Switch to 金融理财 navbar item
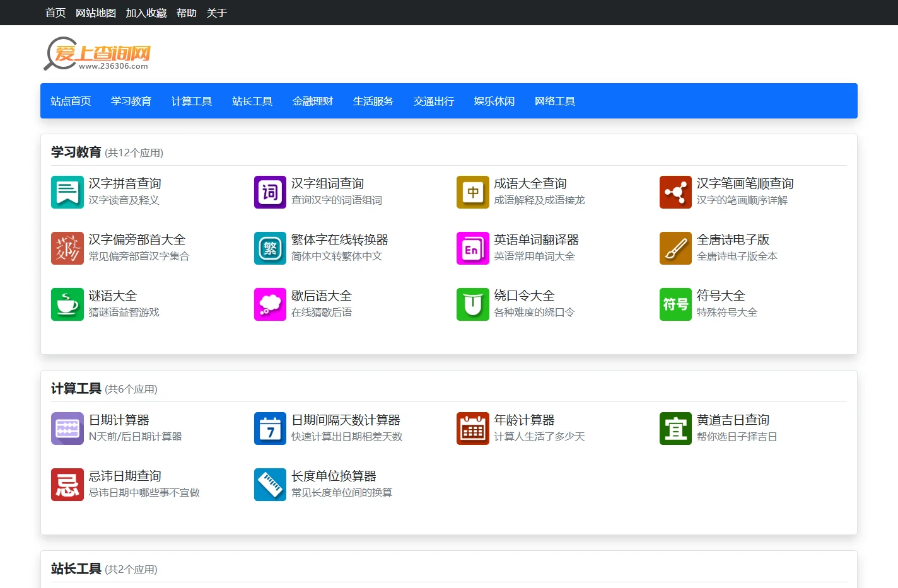The image size is (898, 588). click(x=313, y=101)
